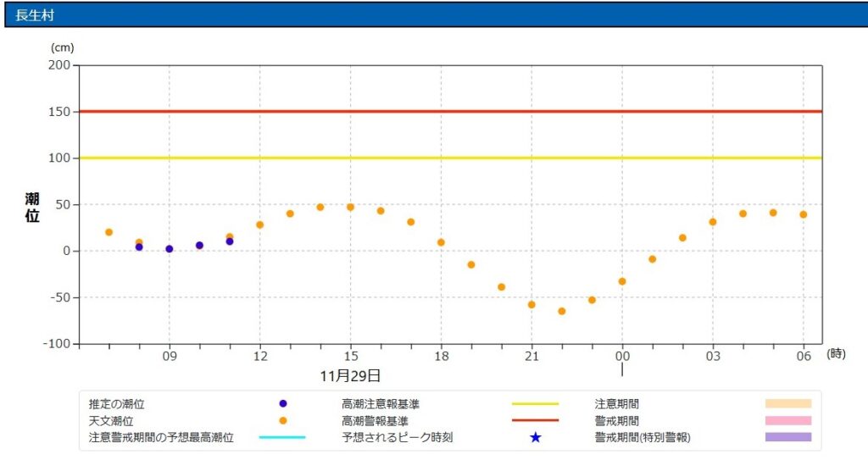The image size is (868, 460).
Task: Click the blue estimated tide point at 10時
Action: [199, 245]
